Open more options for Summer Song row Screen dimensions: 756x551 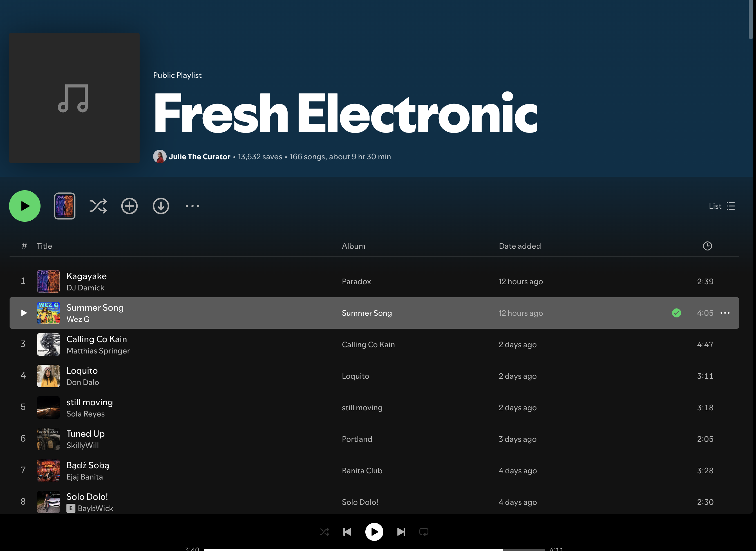(725, 313)
